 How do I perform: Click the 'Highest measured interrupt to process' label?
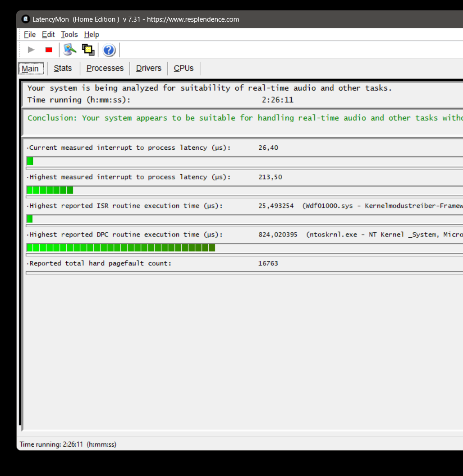click(130, 177)
